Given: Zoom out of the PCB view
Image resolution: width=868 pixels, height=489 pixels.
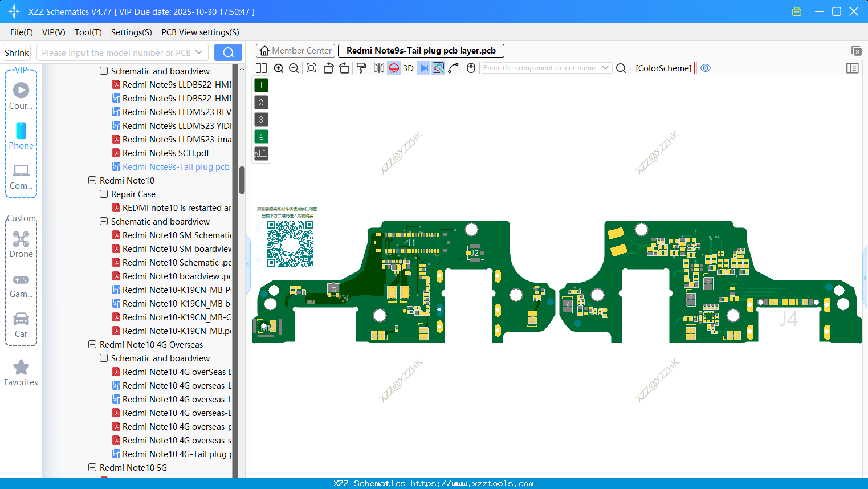Looking at the screenshot, I should tap(294, 68).
